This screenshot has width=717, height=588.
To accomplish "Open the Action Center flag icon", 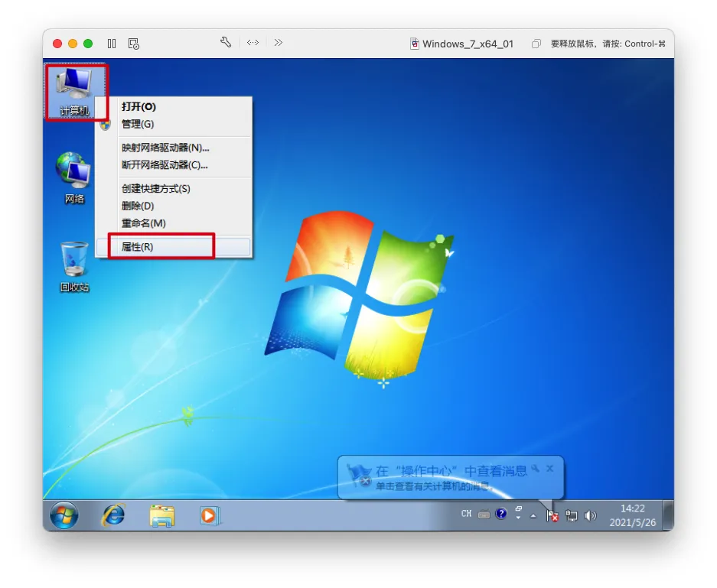I will click(552, 515).
